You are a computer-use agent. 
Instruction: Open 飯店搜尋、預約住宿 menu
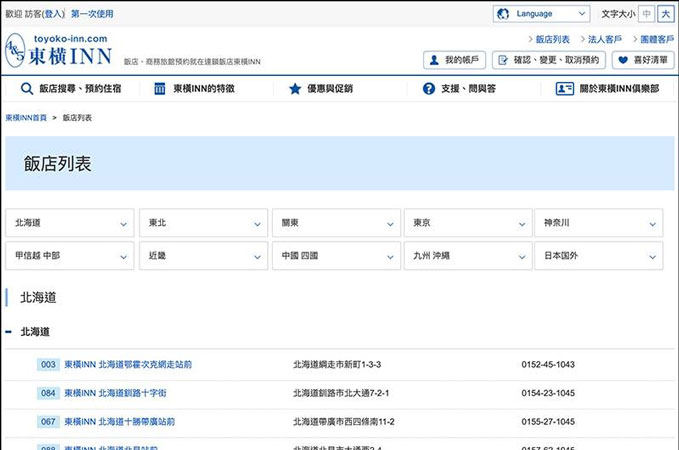pyautogui.click(x=71, y=89)
